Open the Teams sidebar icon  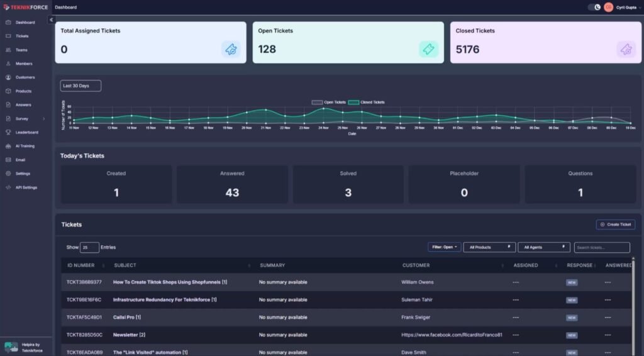(8, 50)
